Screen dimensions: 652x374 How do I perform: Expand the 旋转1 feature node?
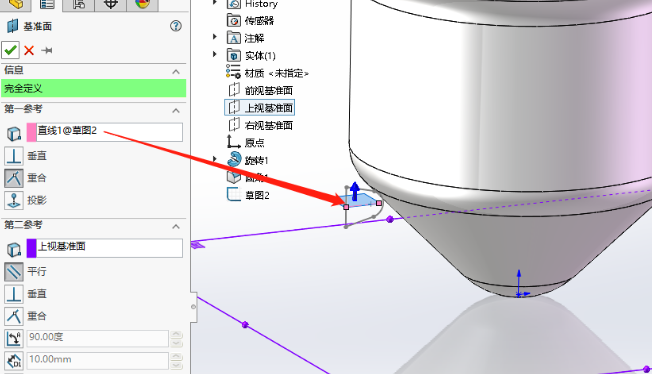coord(215,159)
